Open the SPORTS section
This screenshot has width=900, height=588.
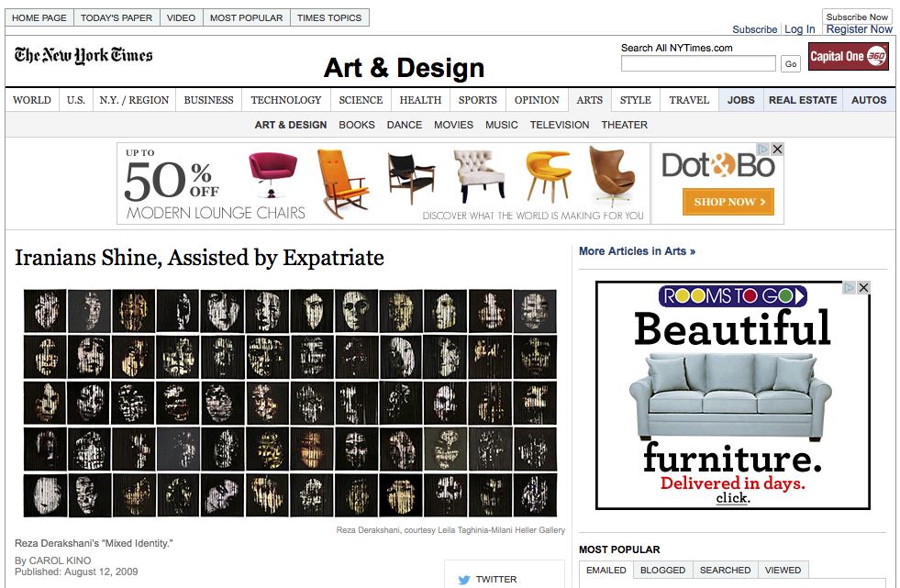[478, 100]
